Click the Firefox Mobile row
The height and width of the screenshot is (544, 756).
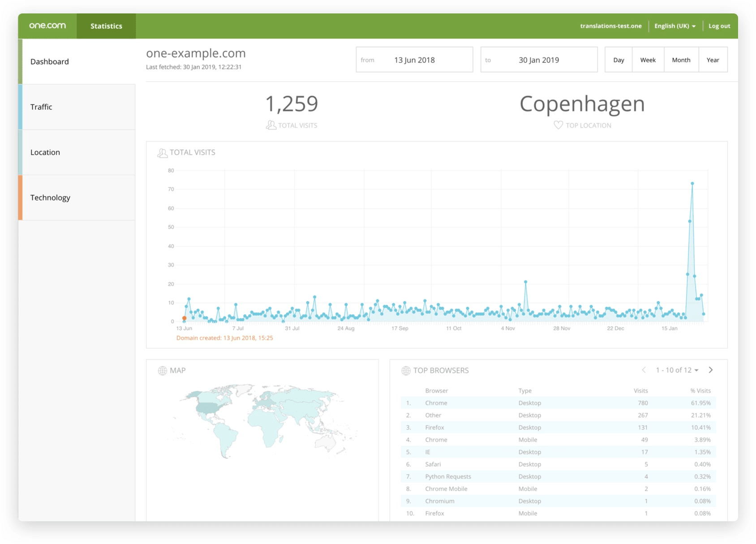pos(558,513)
